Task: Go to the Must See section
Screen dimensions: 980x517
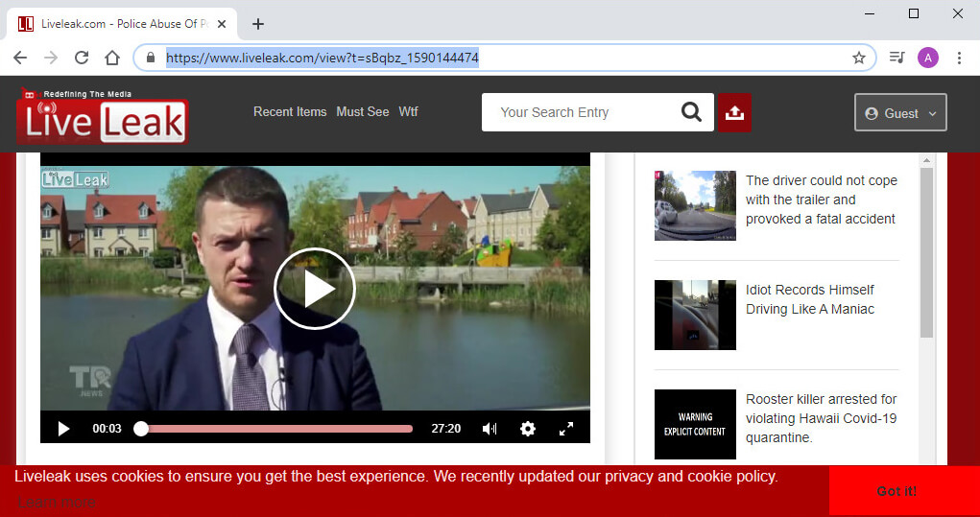Action: tap(362, 112)
